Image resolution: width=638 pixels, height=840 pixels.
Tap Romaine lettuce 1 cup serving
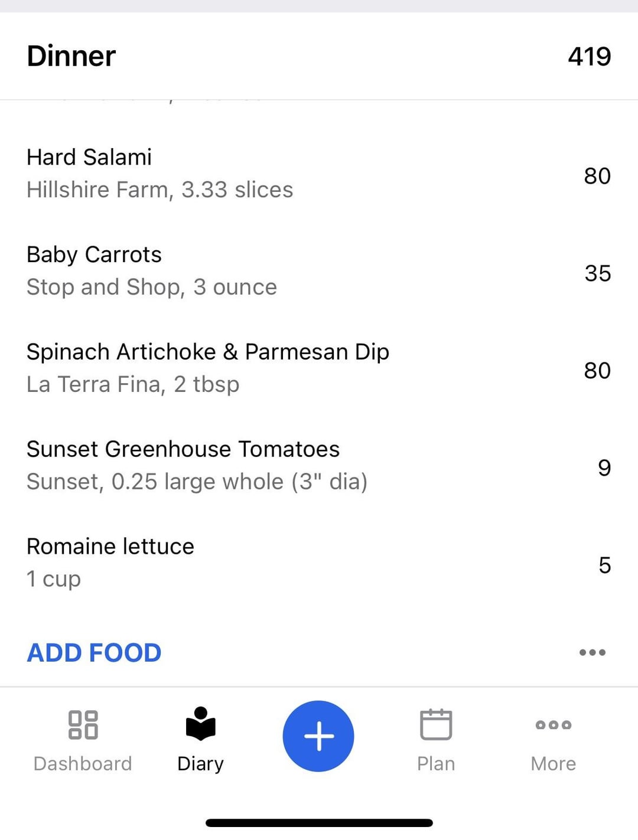click(54, 579)
